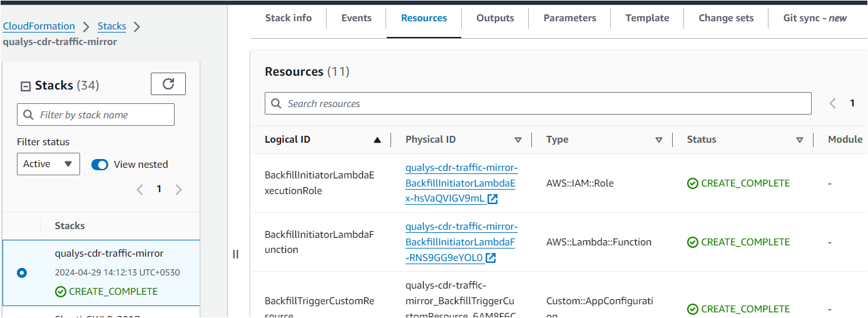This screenshot has width=868, height=318.
Task: Refresh the stacks list
Action: click(x=168, y=84)
